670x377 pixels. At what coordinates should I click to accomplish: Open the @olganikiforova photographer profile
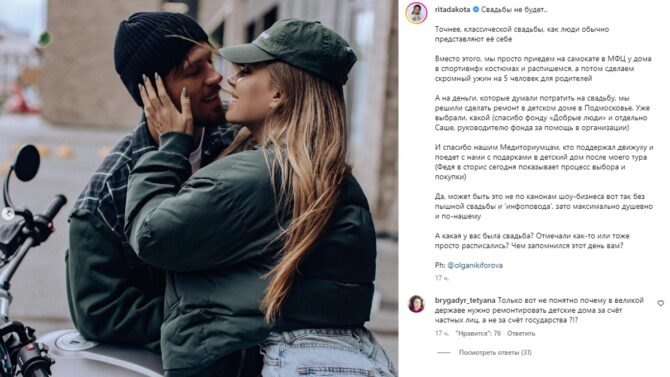pyautogui.click(x=475, y=265)
